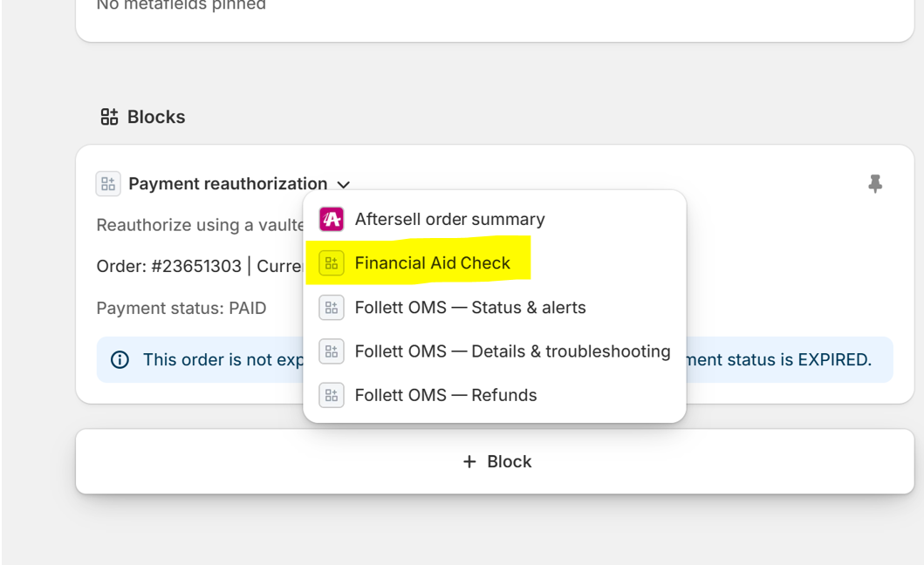The height and width of the screenshot is (565, 924).
Task: Click the Payment reauthorization block icon
Action: pyautogui.click(x=108, y=184)
